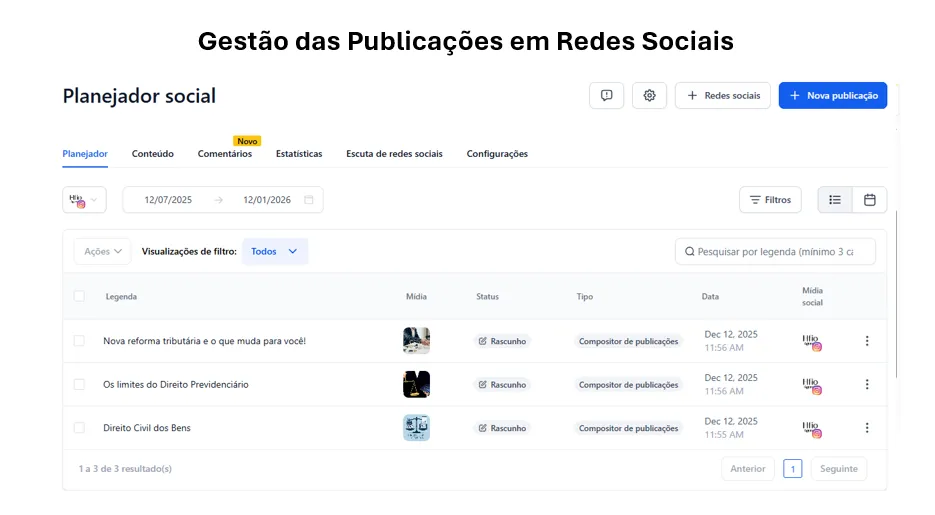
Task: Focus the Pesquisar por legenda search field
Action: pos(780,252)
